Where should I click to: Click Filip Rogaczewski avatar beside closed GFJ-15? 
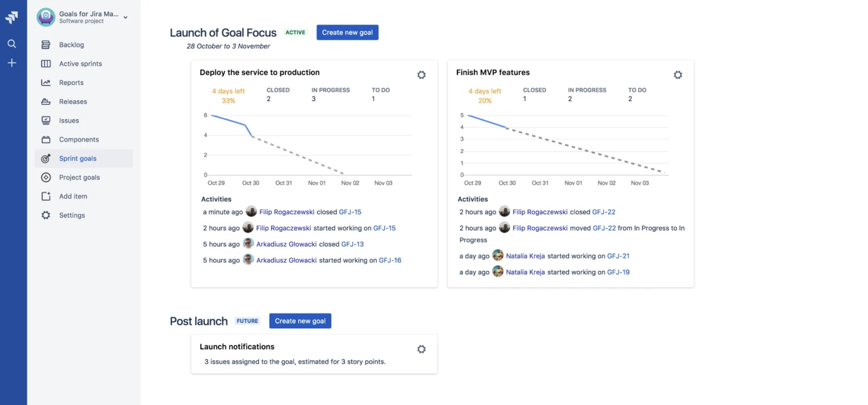(251, 211)
